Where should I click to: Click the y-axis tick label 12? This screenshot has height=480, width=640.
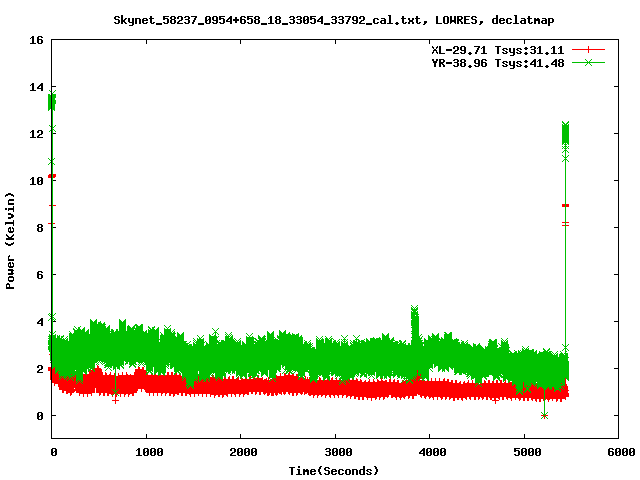coord(36,134)
